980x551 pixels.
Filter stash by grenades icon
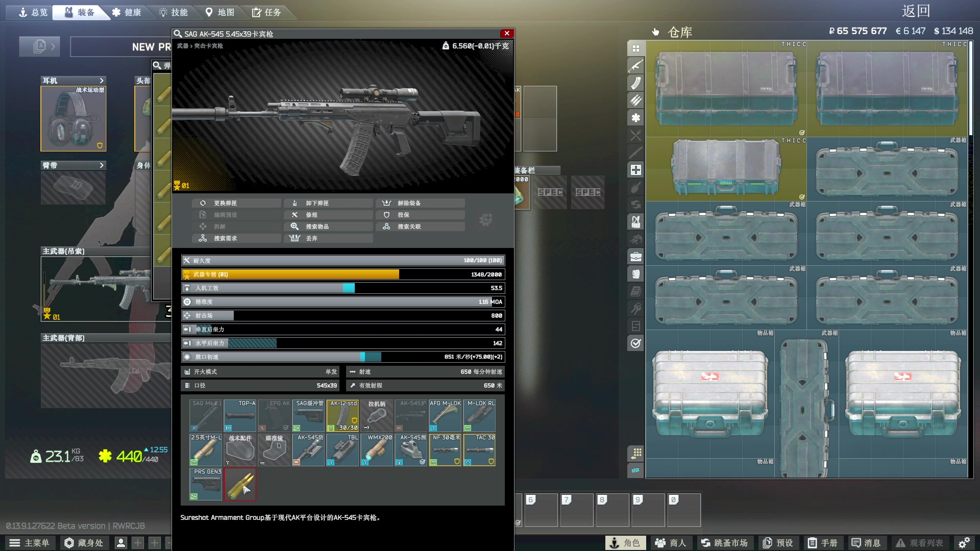[x=635, y=187]
